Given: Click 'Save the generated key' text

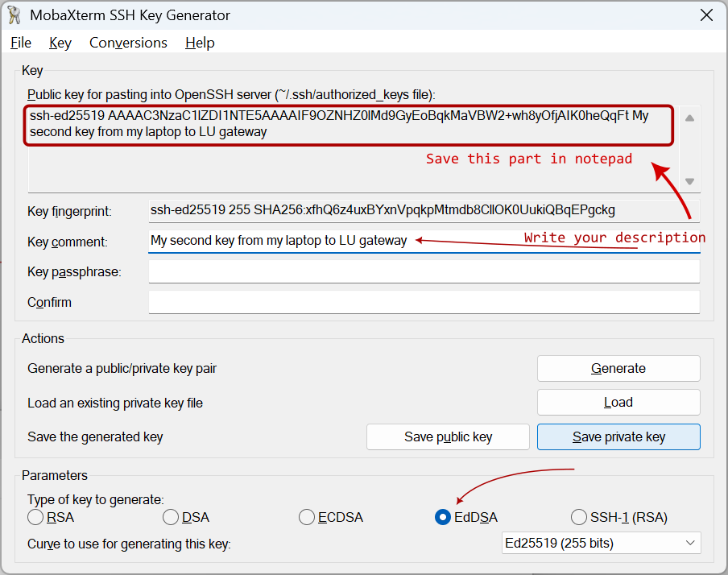Looking at the screenshot, I should coord(95,436).
